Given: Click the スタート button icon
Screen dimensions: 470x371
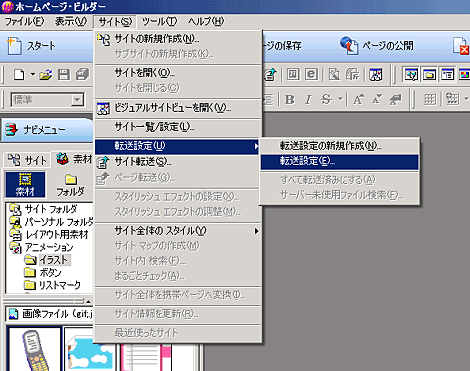Looking at the screenshot, I should 14,46.
